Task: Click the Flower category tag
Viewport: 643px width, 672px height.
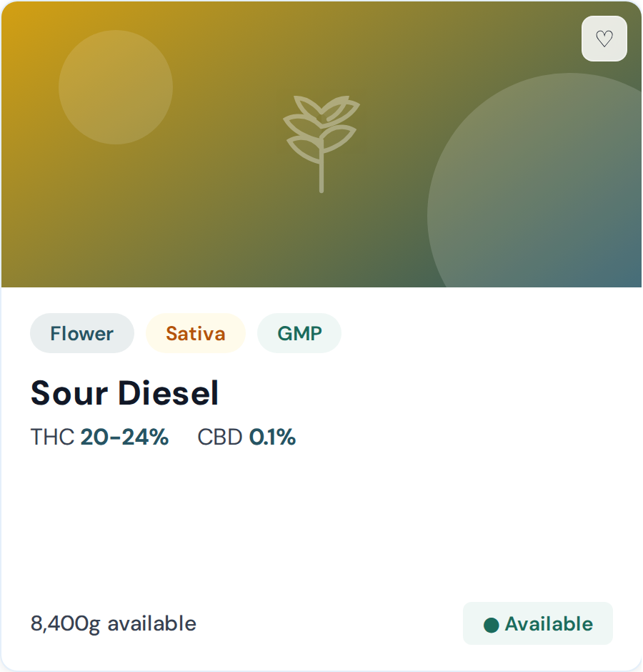Action: [x=81, y=333]
